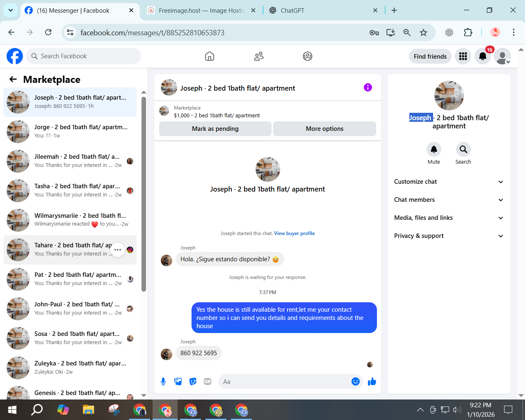Open a new Chrome tab
The width and height of the screenshot is (525, 420).
[x=394, y=10]
